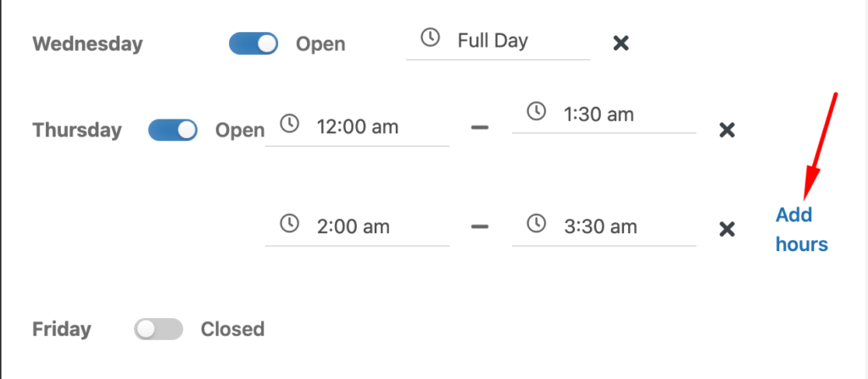Click the clock icon next to 12:00 am
868x379 pixels.
coord(289,124)
